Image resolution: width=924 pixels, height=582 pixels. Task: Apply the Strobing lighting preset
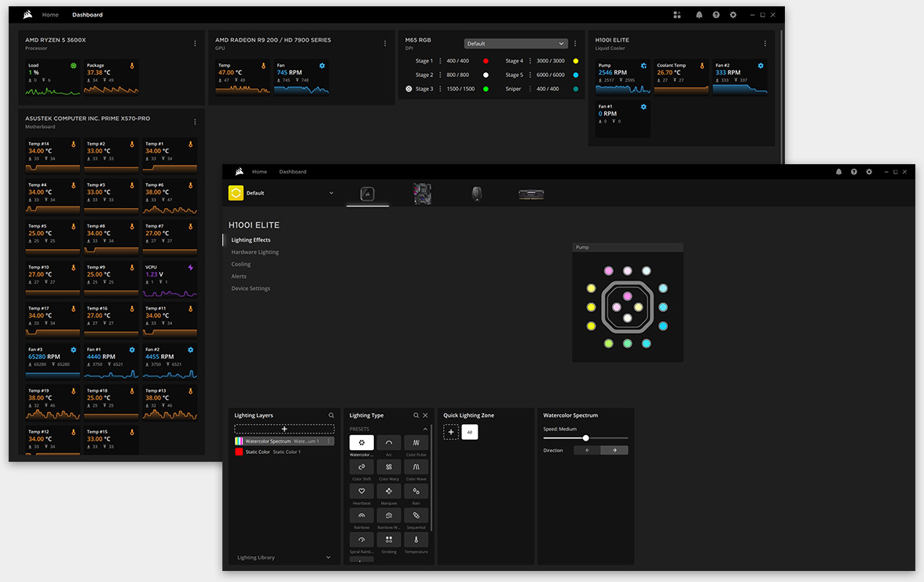pos(389,539)
